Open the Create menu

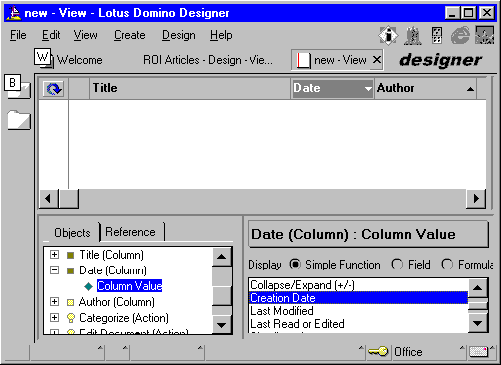point(130,35)
